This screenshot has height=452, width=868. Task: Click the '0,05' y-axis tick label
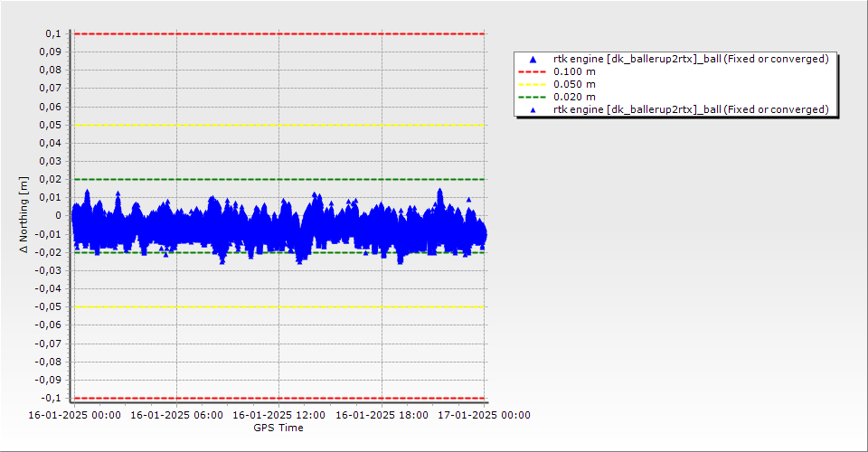pyautogui.click(x=51, y=125)
